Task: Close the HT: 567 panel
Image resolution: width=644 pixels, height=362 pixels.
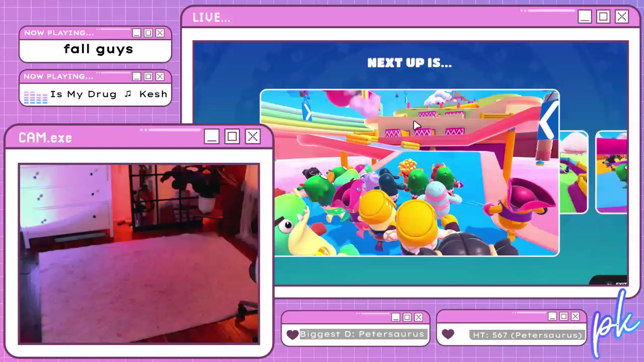Action: pyautogui.click(x=575, y=316)
